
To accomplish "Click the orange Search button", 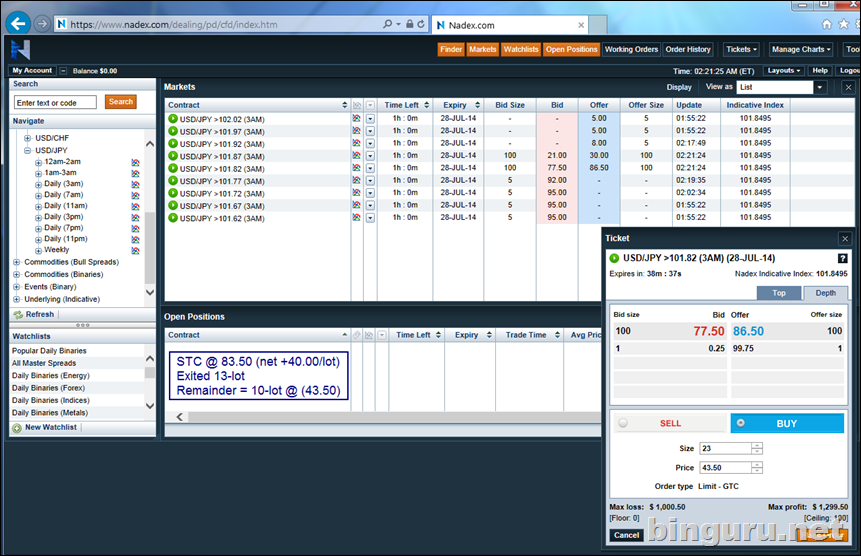I will 121,102.
